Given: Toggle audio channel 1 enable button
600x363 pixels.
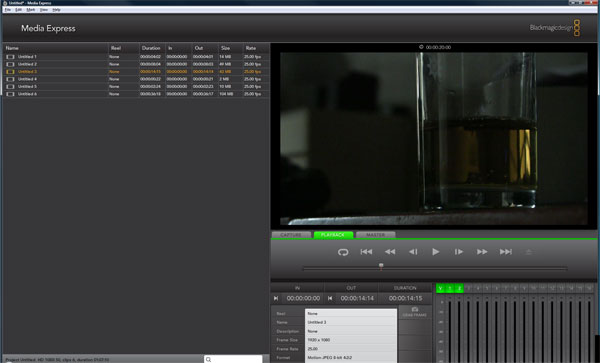Looking at the screenshot, I should click(x=450, y=288).
